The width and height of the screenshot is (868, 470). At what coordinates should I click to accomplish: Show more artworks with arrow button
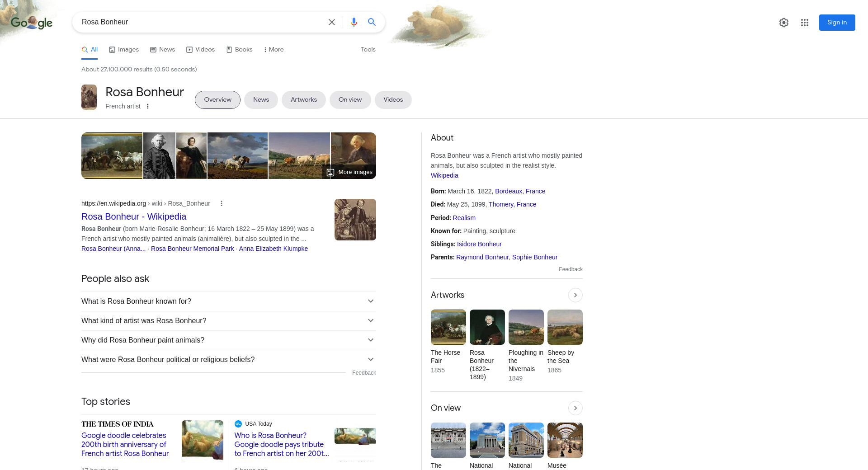click(575, 295)
